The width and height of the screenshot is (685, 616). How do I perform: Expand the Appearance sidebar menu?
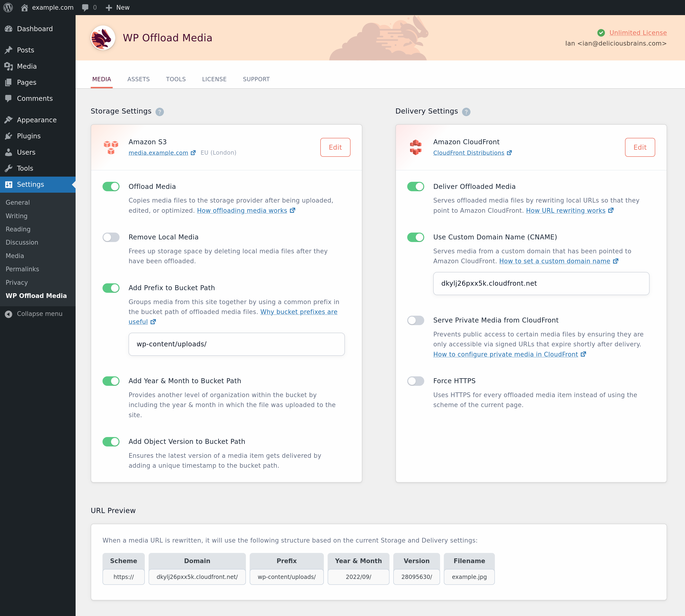pyautogui.click(x=36, y=119)
